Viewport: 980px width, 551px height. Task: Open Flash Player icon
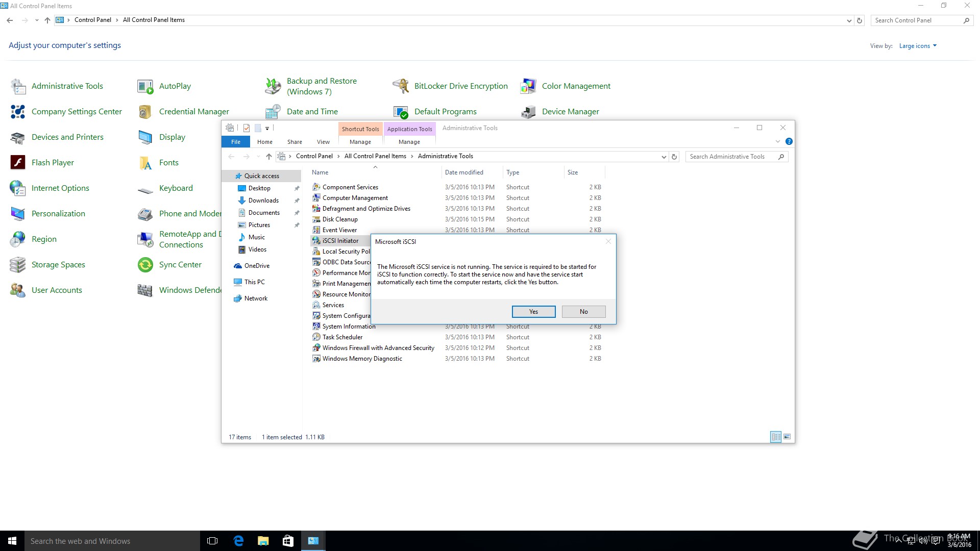point(18,163)
